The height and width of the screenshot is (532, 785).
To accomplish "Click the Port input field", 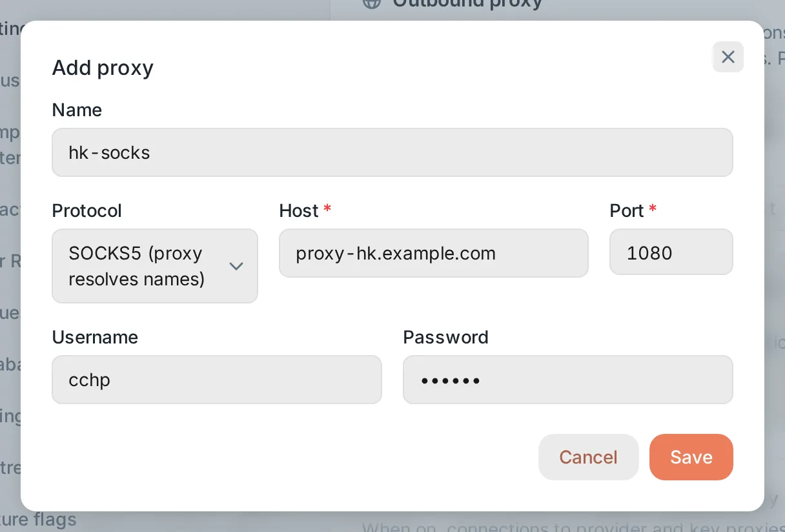I will 671,253.
